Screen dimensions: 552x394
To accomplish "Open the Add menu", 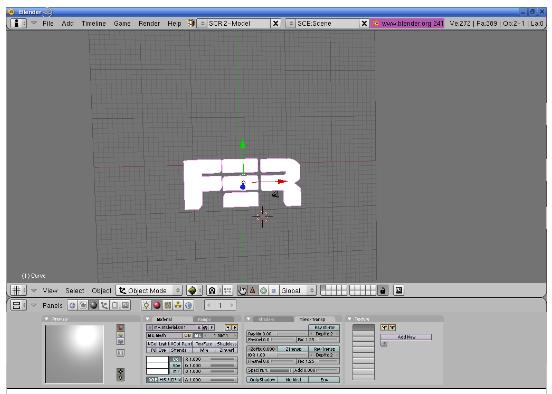I will [x=67, y=24].
